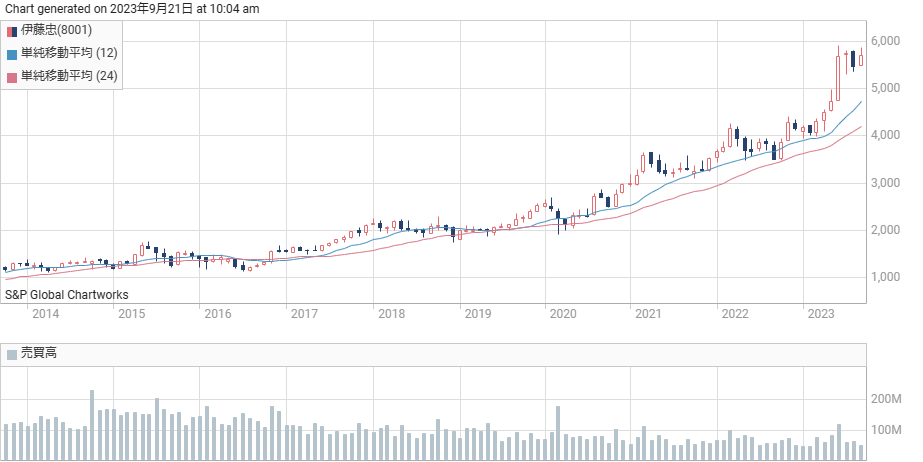The image size is (923, 462).
Task: Click the 2020 year axis label
Action: click(x=563, y=314)
